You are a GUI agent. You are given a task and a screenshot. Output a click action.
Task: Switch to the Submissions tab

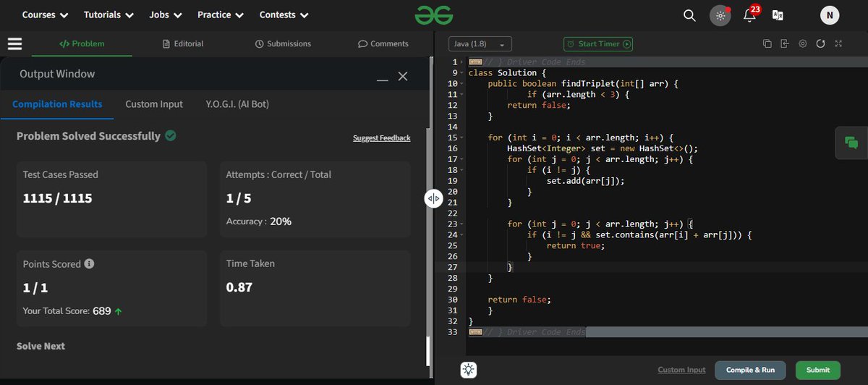click(283, 43)
